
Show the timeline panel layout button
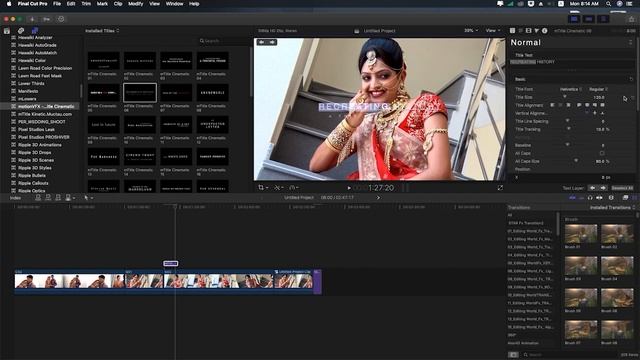click(x=589, y=19)
